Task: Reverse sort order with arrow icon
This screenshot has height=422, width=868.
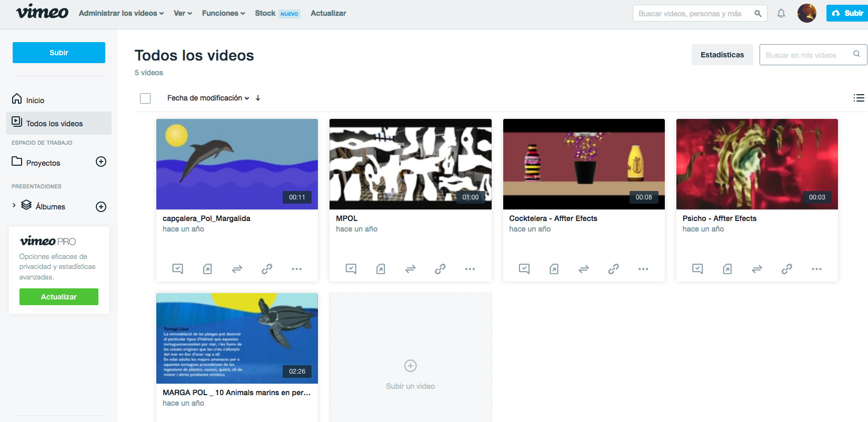Action: click(x=258, y=98)
